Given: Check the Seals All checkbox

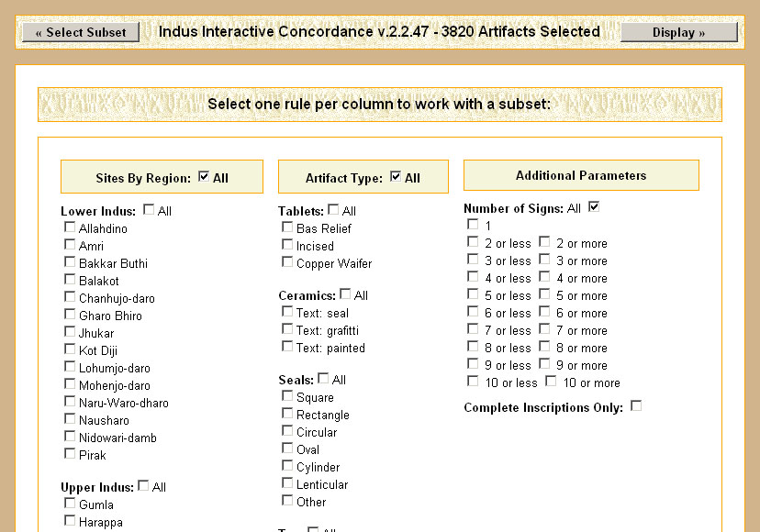Looking at the screenshot, I should 323,378.
